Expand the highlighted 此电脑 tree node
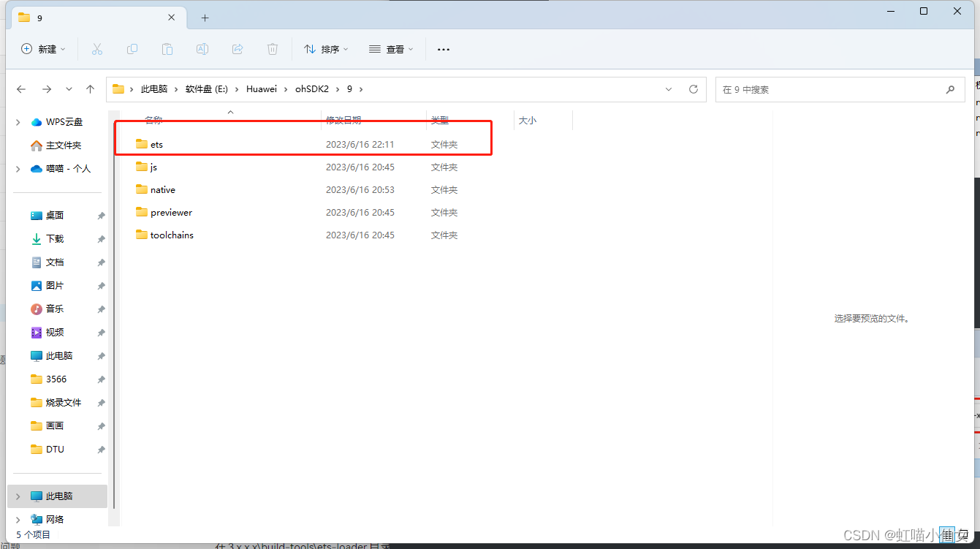This screenshot has width=980, height=549. [18, 496]
